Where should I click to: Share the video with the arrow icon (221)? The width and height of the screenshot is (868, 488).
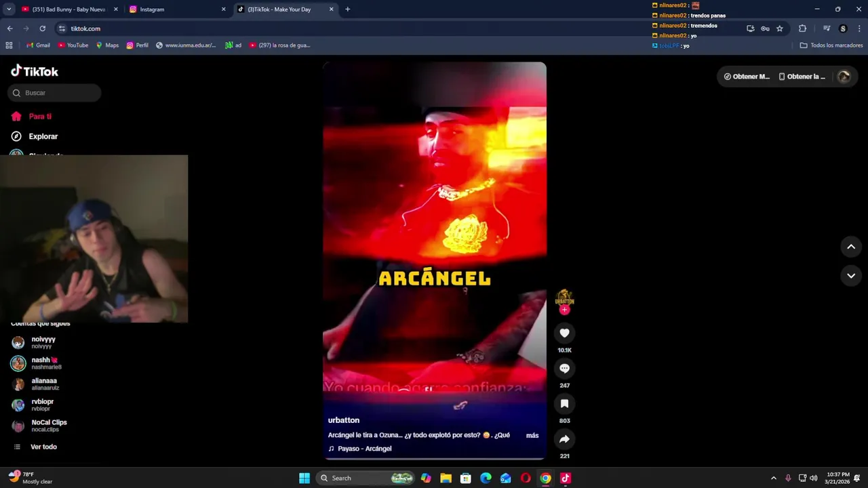(x=564, y=439)
